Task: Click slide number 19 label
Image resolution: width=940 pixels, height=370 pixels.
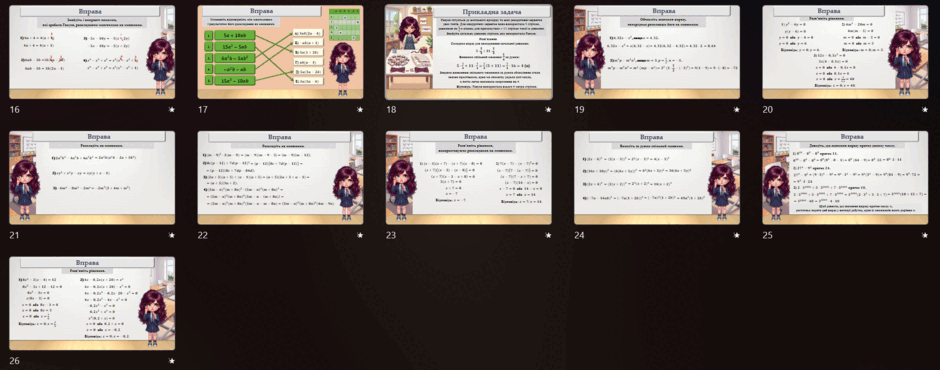Action: (579, 110)
